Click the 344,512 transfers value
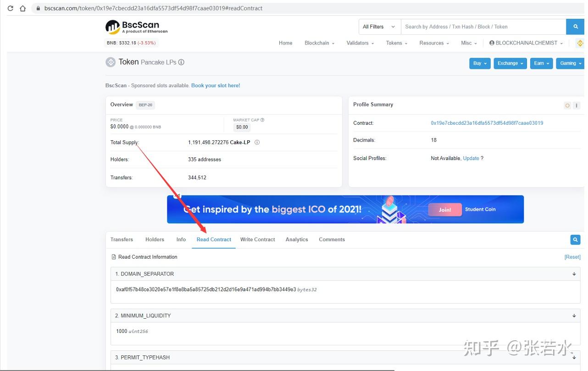Screen dimensions: 588x371 197,177
